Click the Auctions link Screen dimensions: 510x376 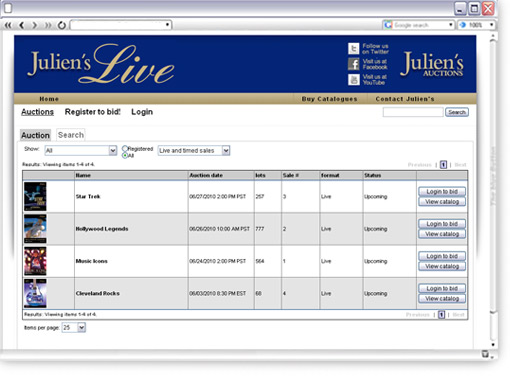37,112
